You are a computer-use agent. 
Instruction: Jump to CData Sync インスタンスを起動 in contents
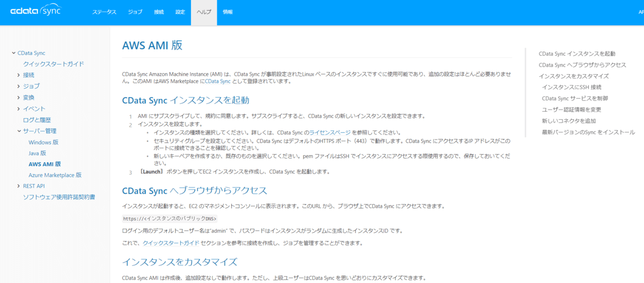coord(577,54)
